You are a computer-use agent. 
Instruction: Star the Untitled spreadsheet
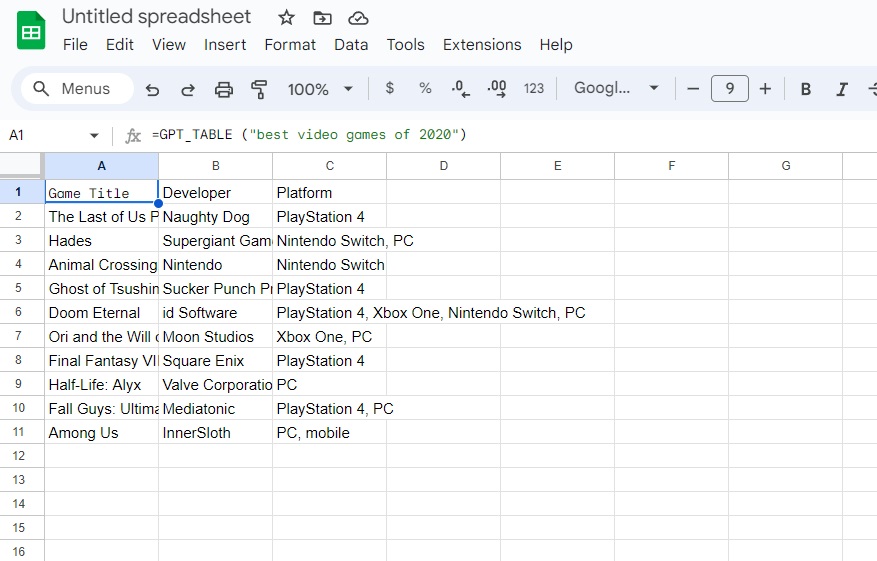click(x=286, y=18)
